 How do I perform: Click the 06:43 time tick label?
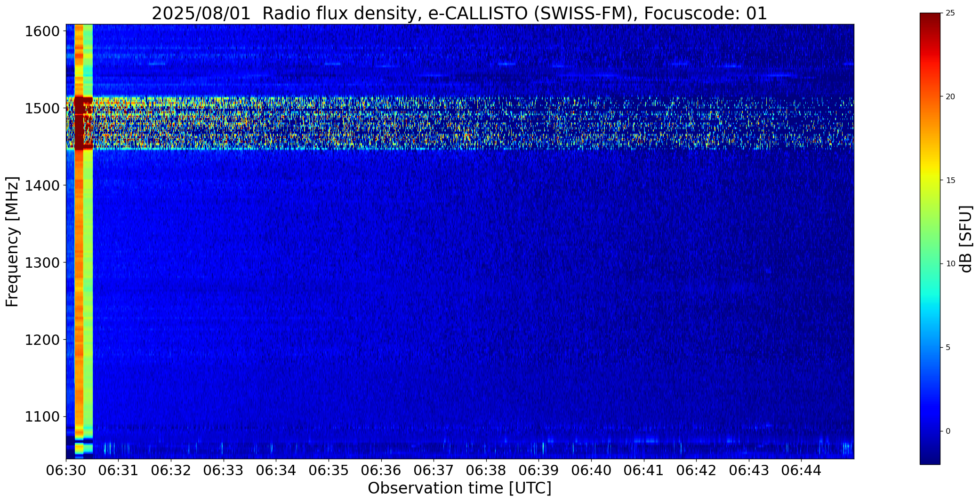(x=749, y=470)
